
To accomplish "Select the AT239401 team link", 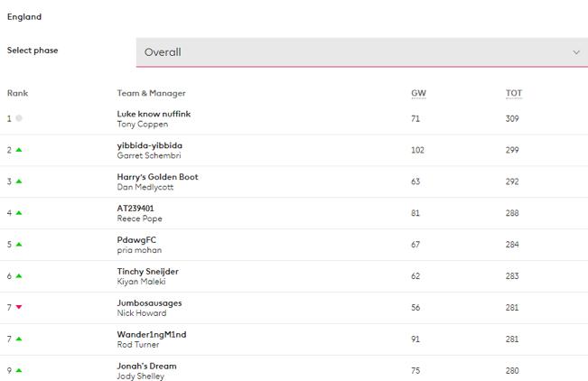I will (137, 208).
